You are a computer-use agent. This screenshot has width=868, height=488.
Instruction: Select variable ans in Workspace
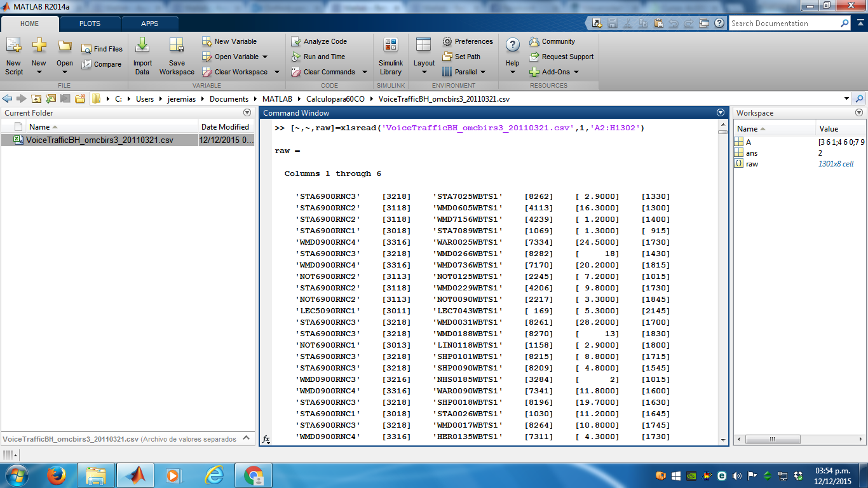(752, 153)
